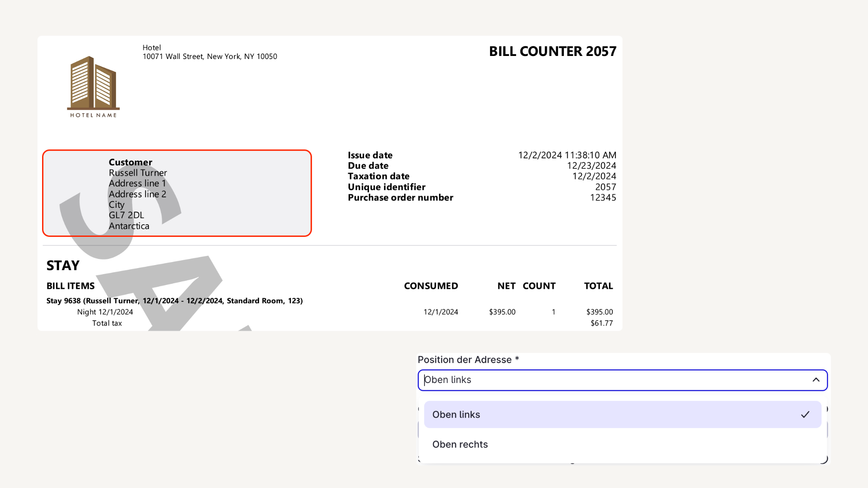
Task: Click the STAY section heading
Action: point(63,265)
